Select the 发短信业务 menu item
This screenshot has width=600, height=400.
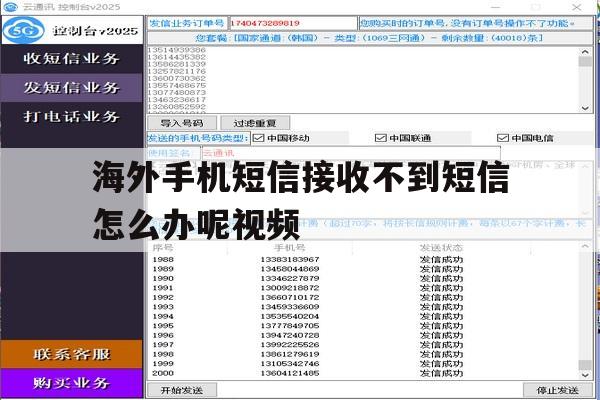tap(72, 88)
